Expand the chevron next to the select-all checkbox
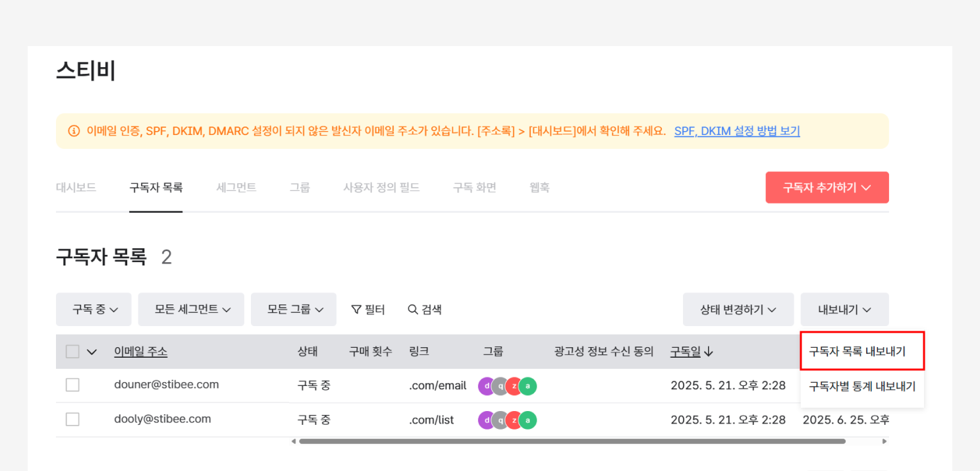The width and height of the screenshot is (980, 471). coord(92,352)
